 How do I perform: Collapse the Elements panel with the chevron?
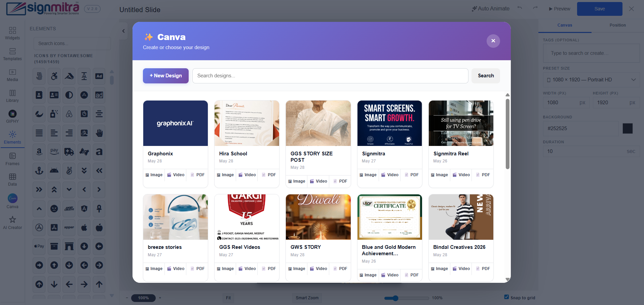coord(123,31)
